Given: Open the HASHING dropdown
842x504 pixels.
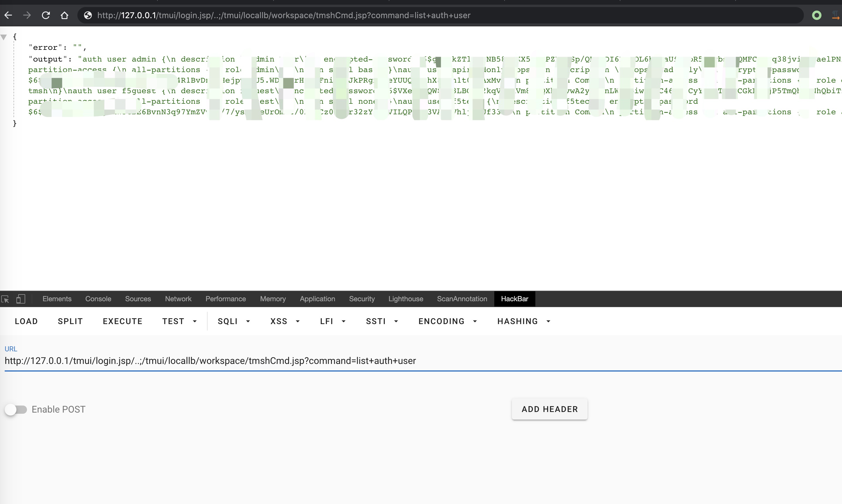Looking at the screenshot, I should (524, 321).
